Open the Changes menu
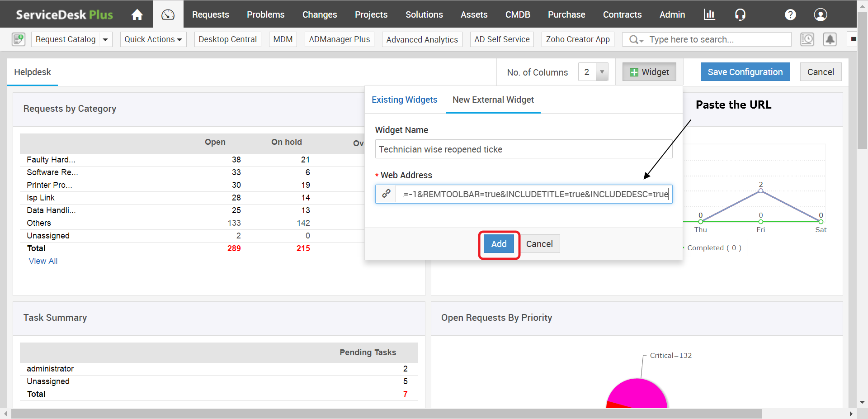 [x=320, y=14]
